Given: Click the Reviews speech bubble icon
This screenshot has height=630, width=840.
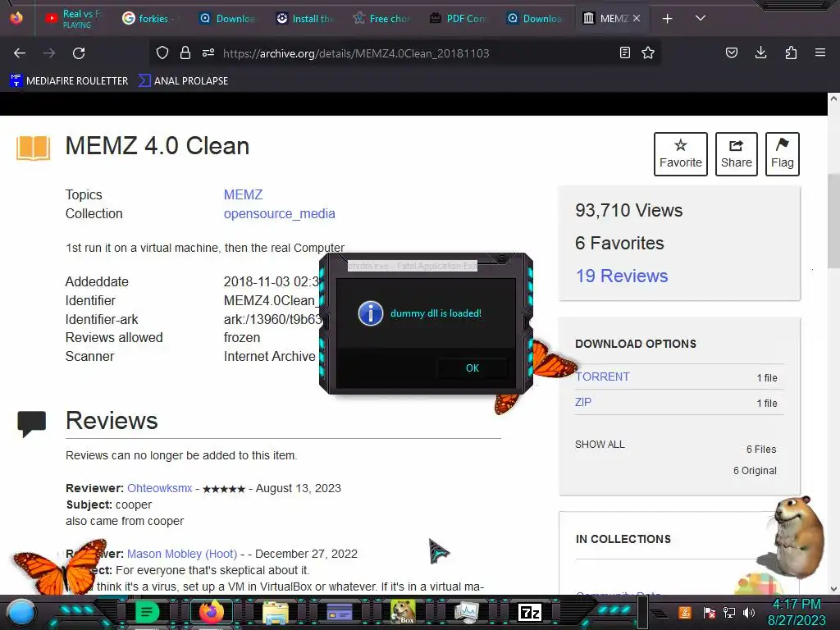Looking at the screenshot, I should tap(32, 423).
